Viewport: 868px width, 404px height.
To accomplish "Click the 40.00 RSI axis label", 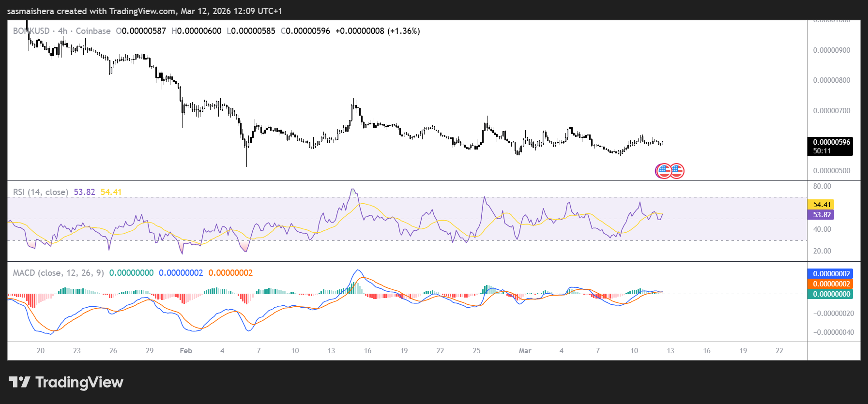I will (x=822, y=229).
